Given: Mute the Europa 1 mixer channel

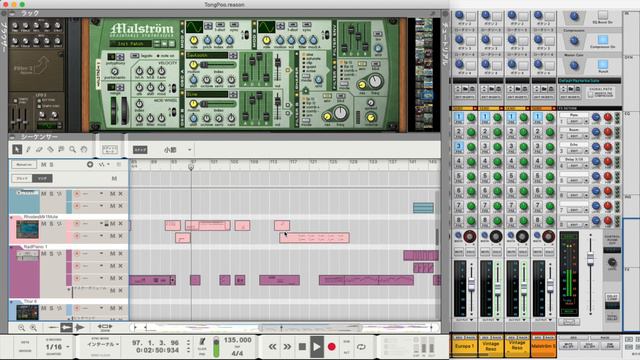Looking at the screenshot, I should pyautogui.click(x=458, y=252).
